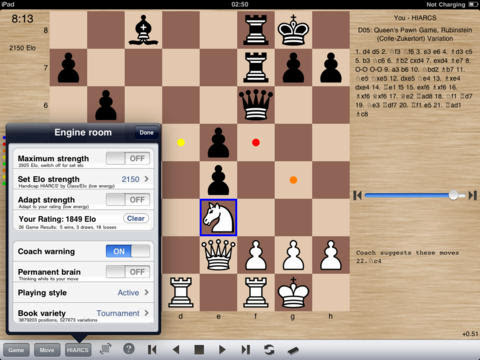Open Book variety Tournament options
This screenshot has height=360, width=480.
83,314
